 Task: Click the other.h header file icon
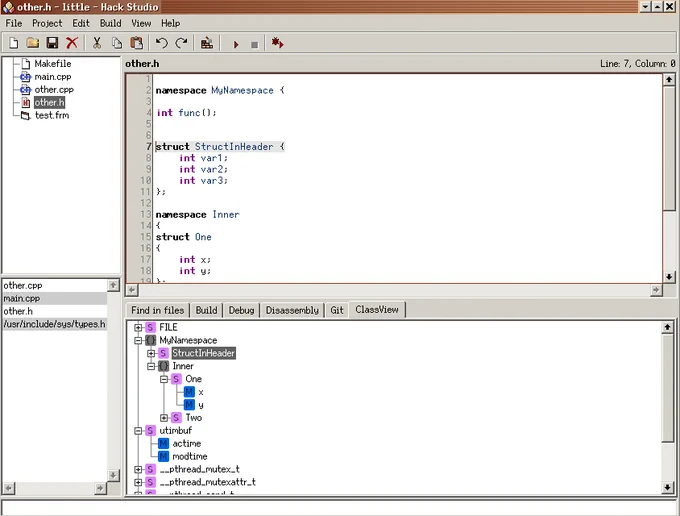tap(26, 103)
